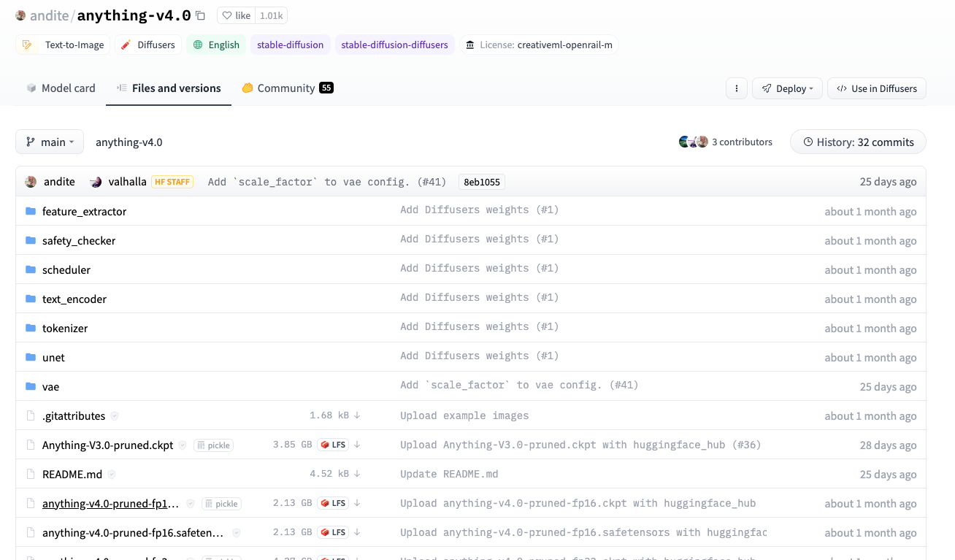Click the 1.01k likes count
The height and width of the screenshot is (560, 955).
(271, 15)
